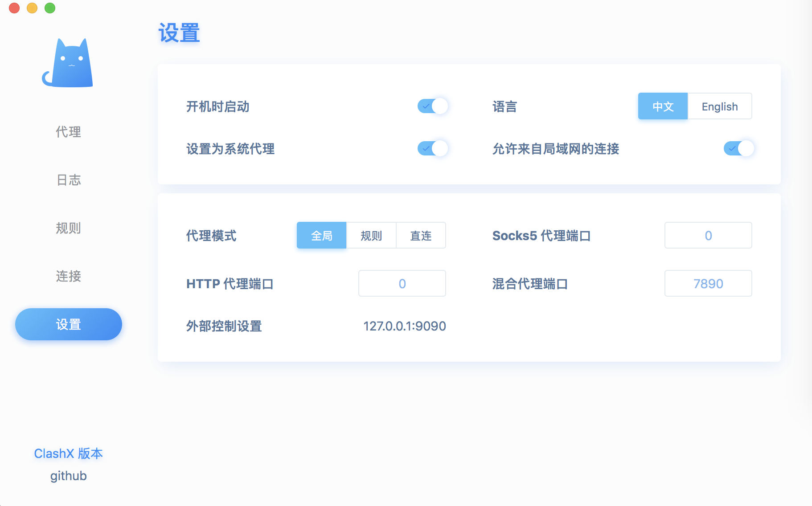The width and height of the screenshot is (812, 506).
Task: Select 中文 language option
Action: point(663,106)
